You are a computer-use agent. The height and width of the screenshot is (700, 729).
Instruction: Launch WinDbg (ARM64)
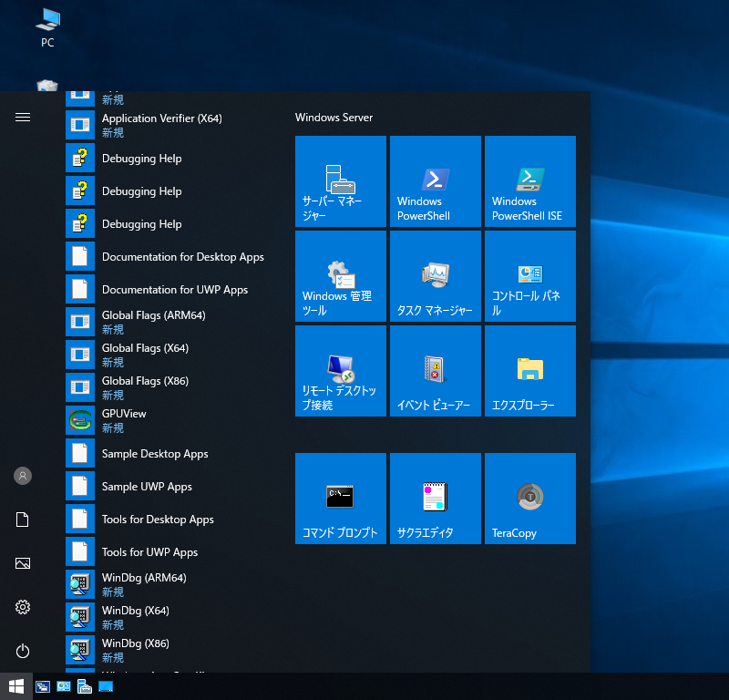pos(172,584)
